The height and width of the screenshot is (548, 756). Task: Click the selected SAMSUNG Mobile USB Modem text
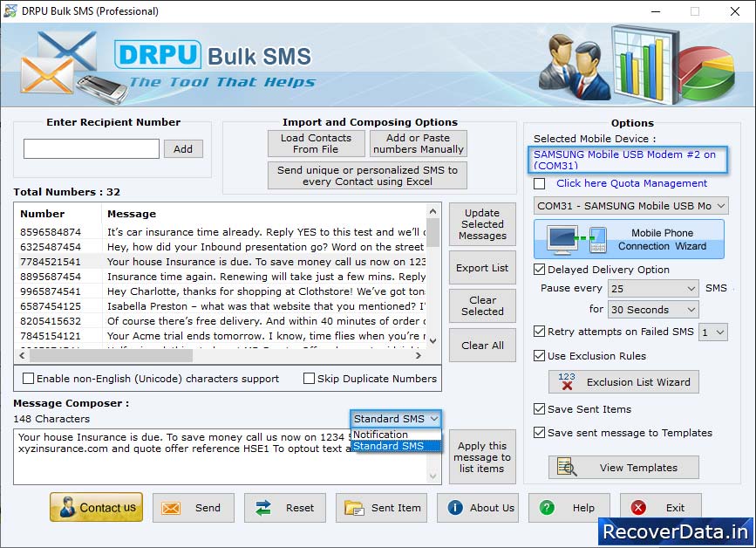pos(628,160)
